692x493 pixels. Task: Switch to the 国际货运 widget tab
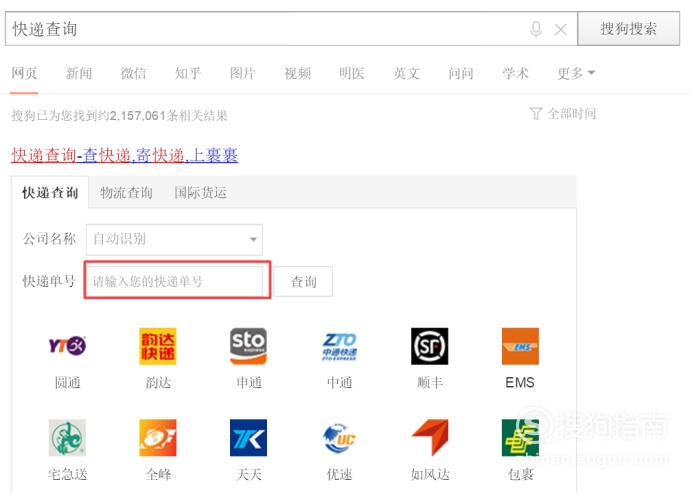tap(200, 192)
